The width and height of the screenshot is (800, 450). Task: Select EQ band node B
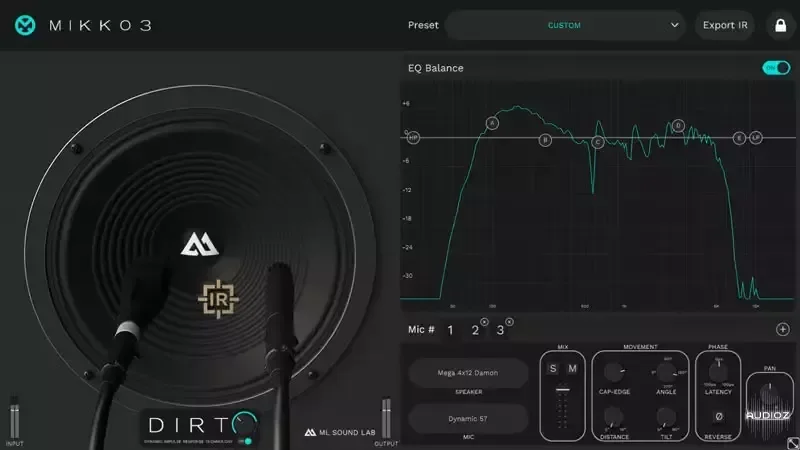545,140
